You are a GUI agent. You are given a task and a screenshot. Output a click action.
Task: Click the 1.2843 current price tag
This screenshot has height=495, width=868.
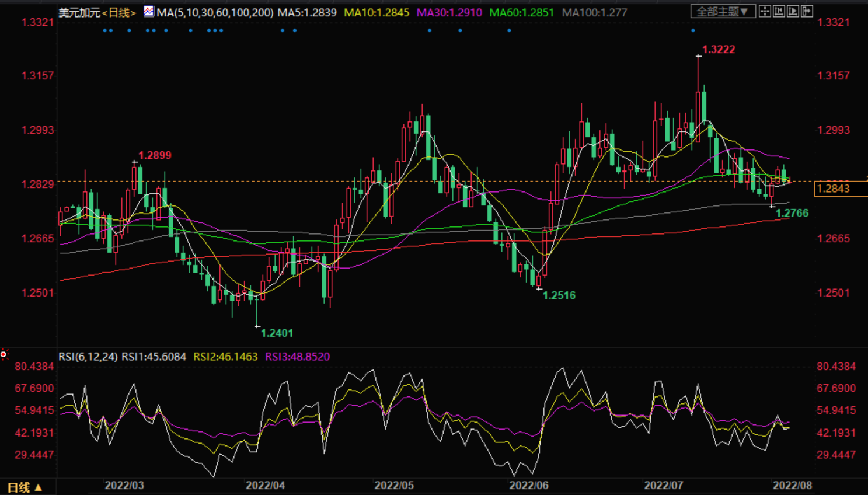[x=834, y=189]
